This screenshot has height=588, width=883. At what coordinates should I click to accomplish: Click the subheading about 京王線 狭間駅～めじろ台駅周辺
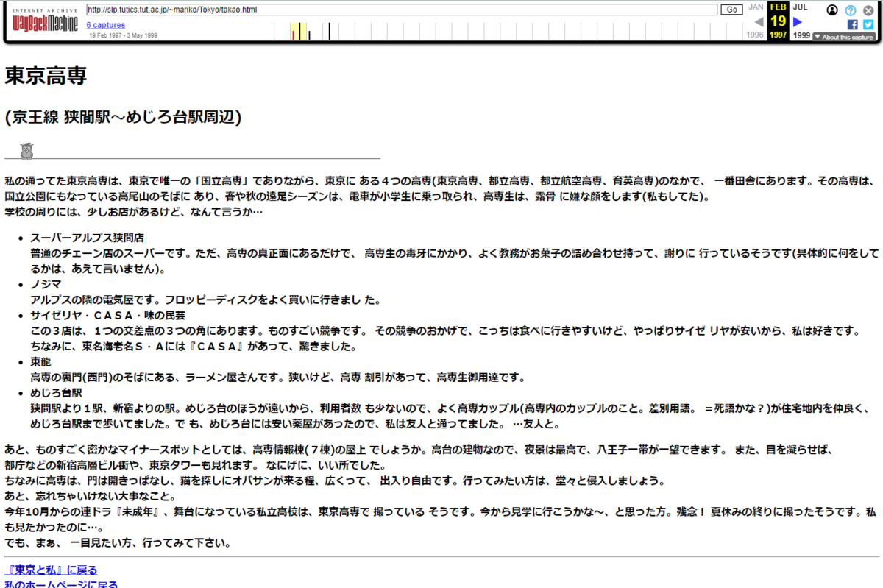pos(123,117)
